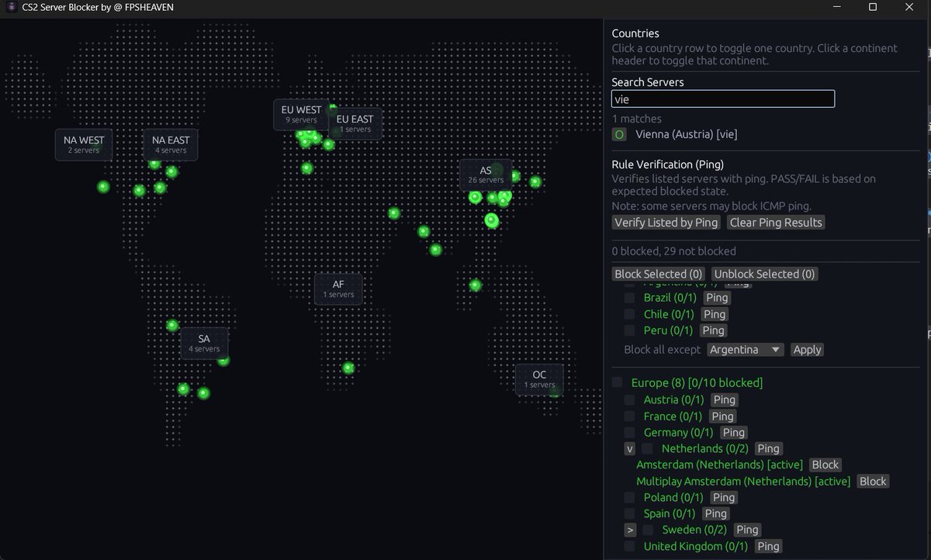Image resolution: width=931 pixels, height=560 pixels.
Task: Tick the United Kingdom checkbox
Action: click(629, 547)
